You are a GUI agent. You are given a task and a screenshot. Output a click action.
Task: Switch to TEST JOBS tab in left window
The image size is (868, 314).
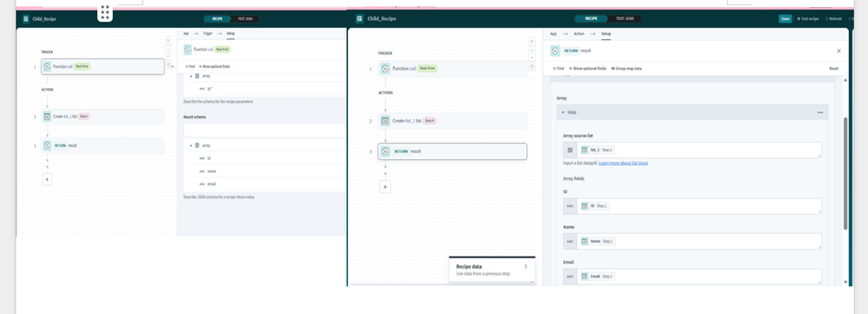(245, 19)
